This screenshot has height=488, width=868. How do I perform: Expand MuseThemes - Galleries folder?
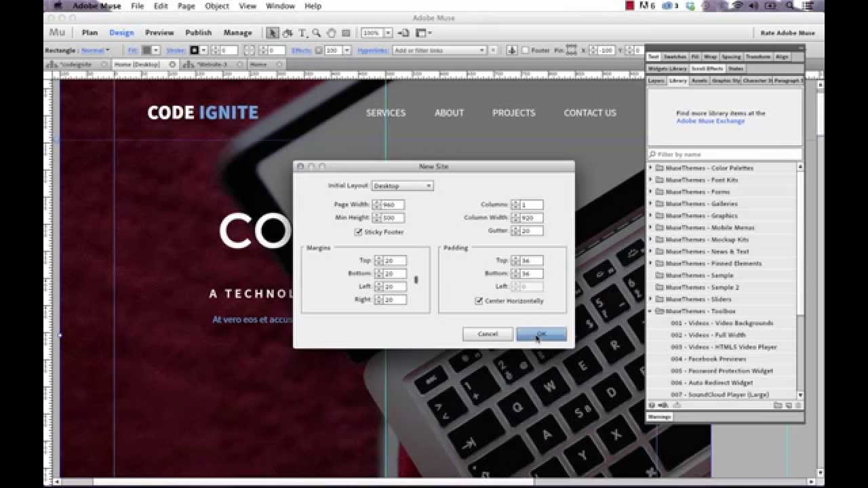click(x=651, y=203)
